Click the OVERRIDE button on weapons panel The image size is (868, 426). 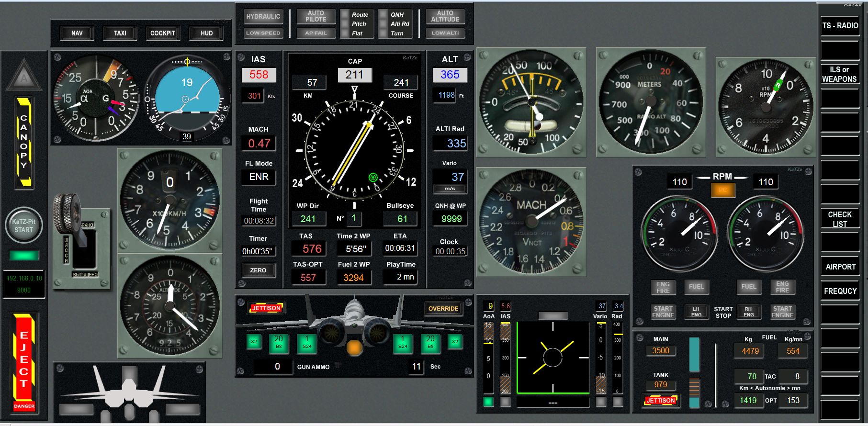443,309
